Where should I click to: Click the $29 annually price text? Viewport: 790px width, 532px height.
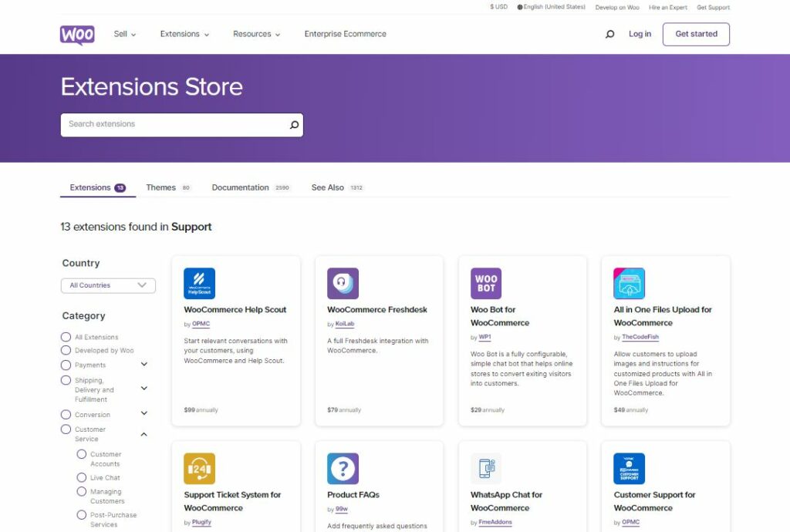(488, 410)
